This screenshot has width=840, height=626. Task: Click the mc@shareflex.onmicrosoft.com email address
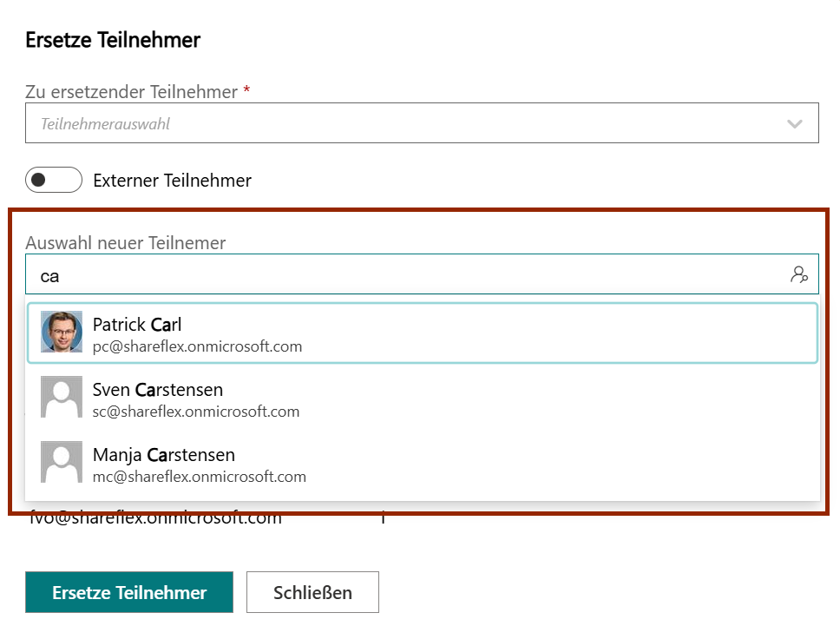click(x=200, y=477)
